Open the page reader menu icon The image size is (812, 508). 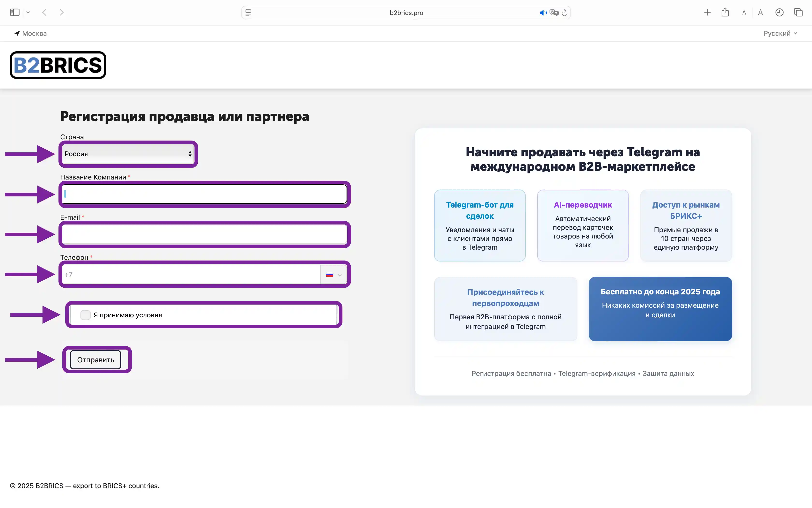pos(248,13)
